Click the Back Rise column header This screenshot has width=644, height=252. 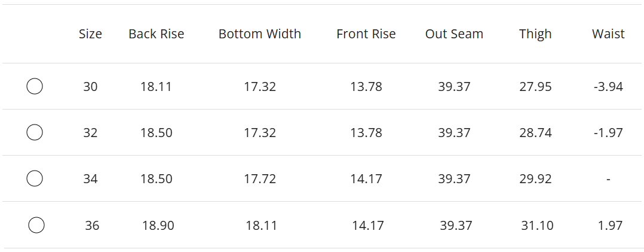click(156, 34)
